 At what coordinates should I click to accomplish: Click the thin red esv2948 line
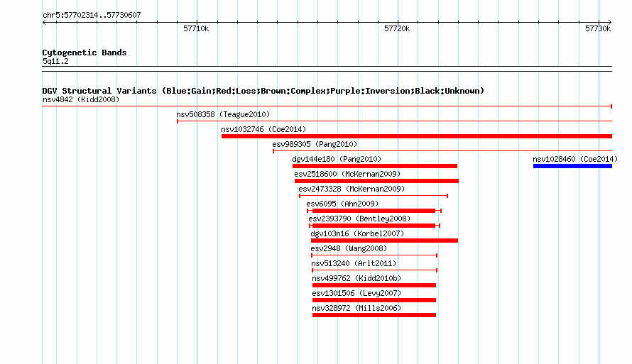click(x=374, y=255)
